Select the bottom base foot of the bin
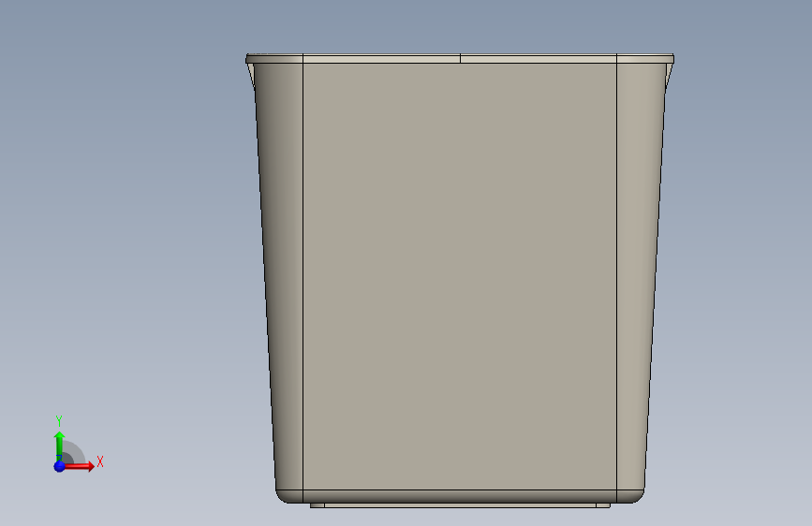The height and width of the screenshot is (526, 812). [x=460, y=505]
